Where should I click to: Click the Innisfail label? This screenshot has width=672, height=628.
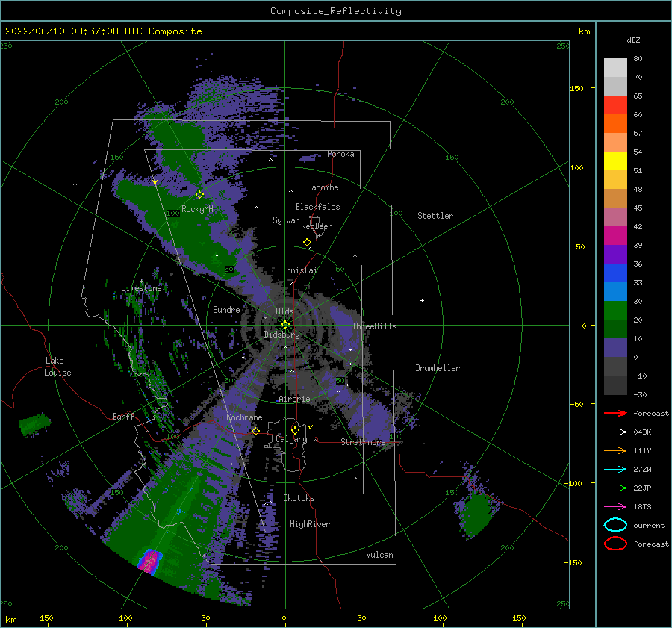click(x=302, y=270)
